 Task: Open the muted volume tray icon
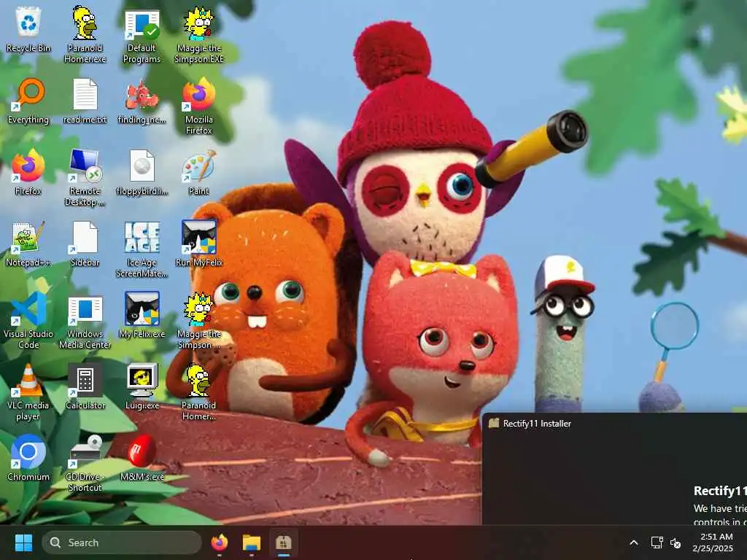click(x=676, y=542)
